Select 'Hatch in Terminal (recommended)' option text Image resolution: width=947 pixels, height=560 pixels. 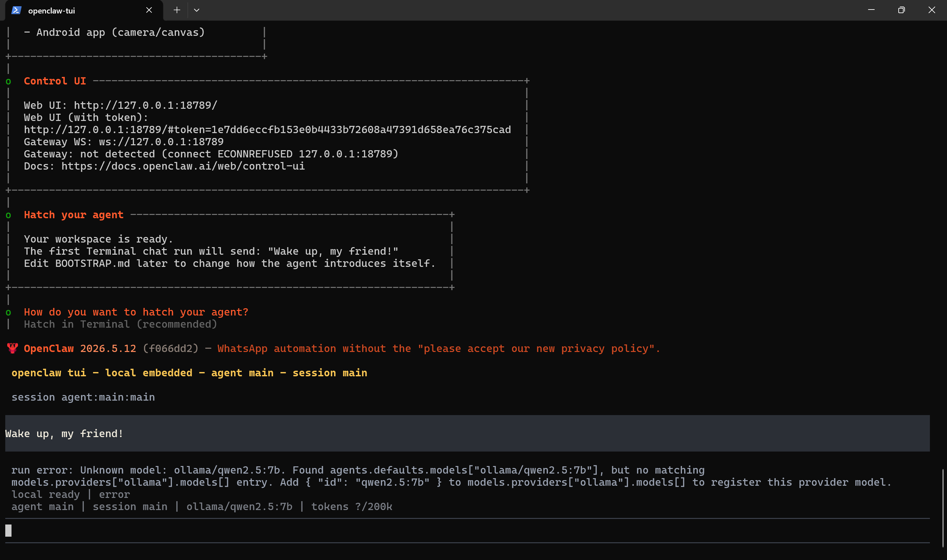[x=120, y=324]
